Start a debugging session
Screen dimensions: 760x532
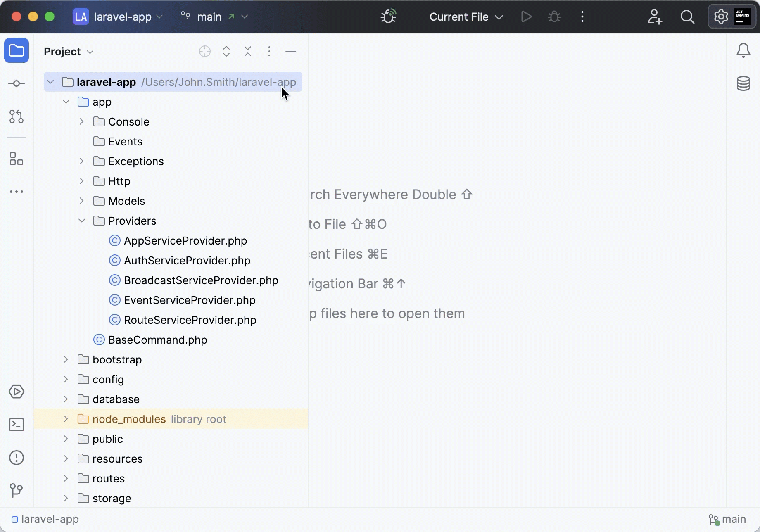point(553,17)
